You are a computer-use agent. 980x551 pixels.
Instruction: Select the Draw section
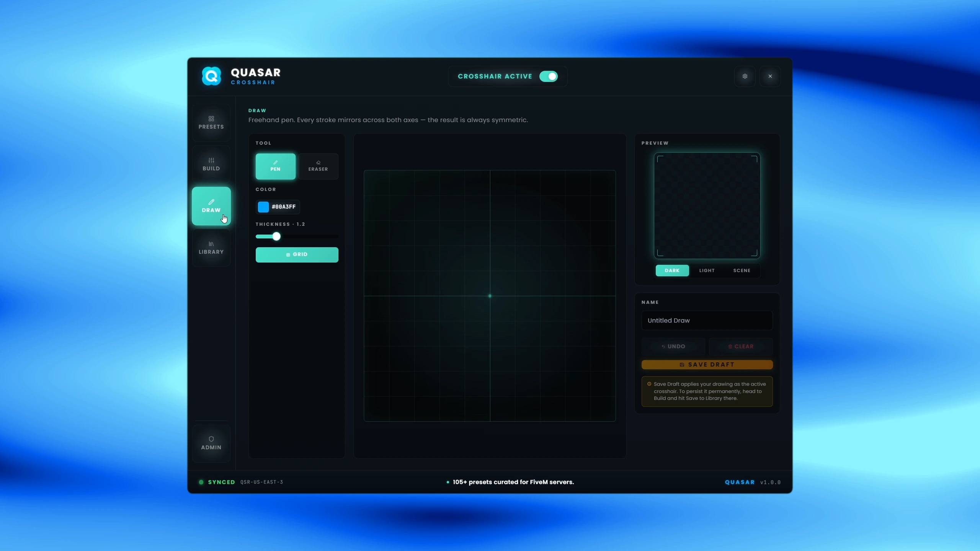click(211, 206)
